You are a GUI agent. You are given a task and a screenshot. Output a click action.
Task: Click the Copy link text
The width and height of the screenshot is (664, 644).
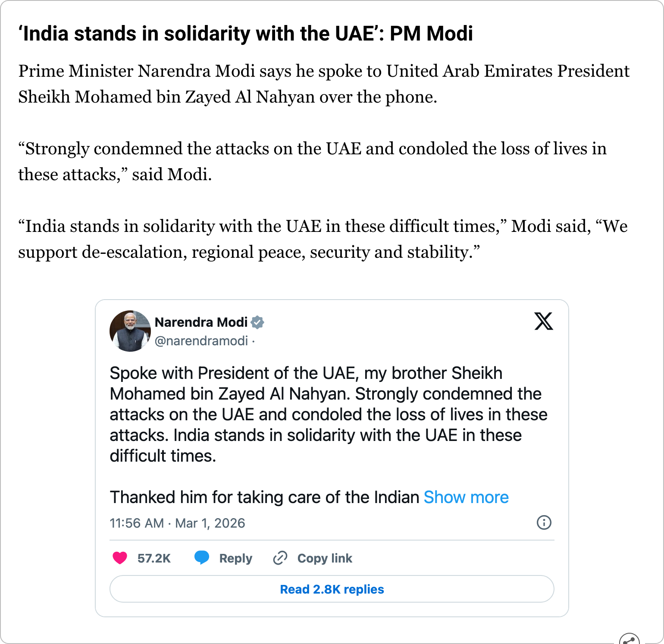tap(325, 558)
